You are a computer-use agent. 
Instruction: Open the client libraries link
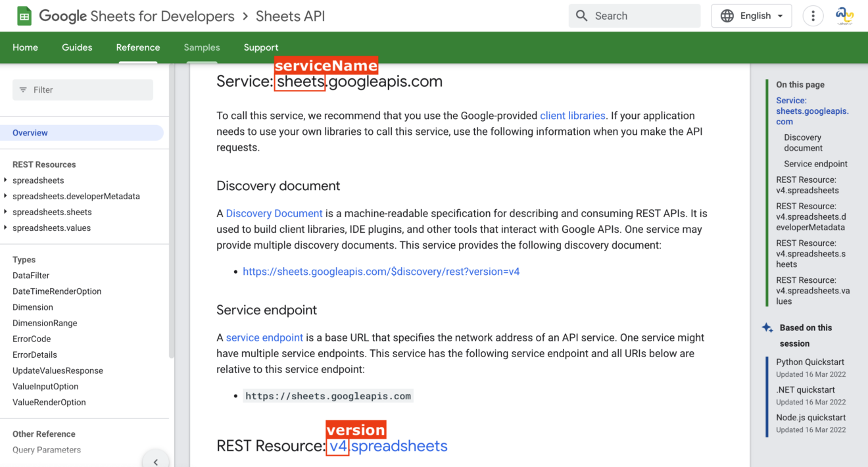(572, 115)
